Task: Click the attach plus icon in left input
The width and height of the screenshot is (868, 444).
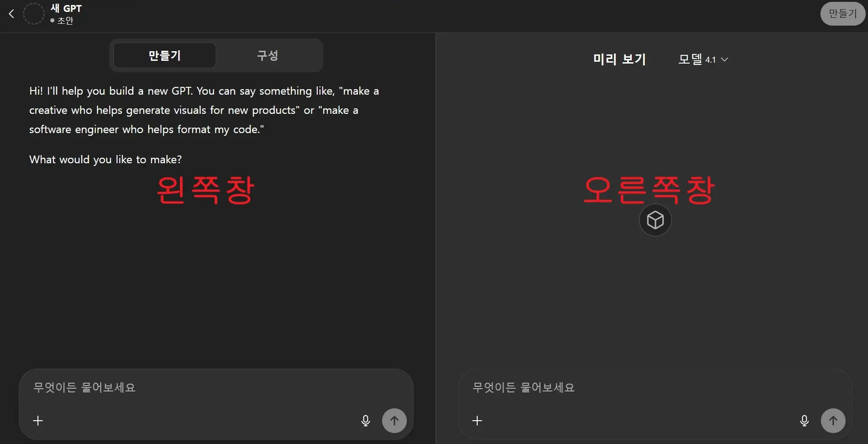Action: [38, 421]
